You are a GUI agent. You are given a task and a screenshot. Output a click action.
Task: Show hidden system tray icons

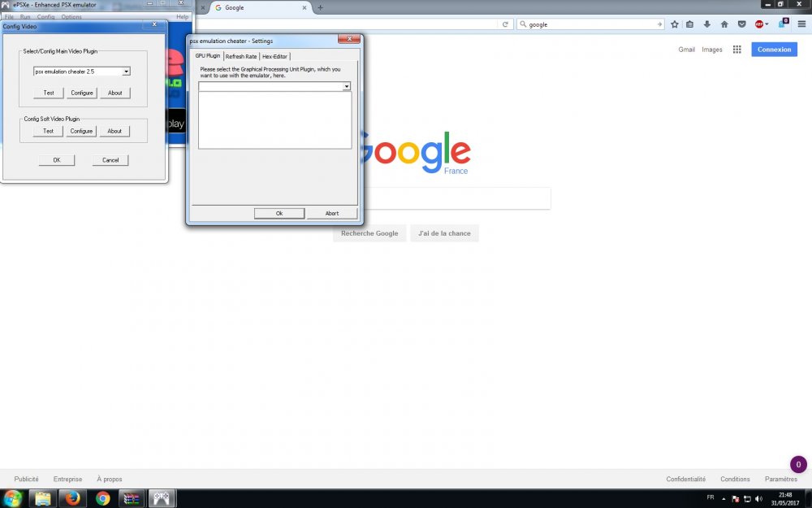[x=723, y=499]
